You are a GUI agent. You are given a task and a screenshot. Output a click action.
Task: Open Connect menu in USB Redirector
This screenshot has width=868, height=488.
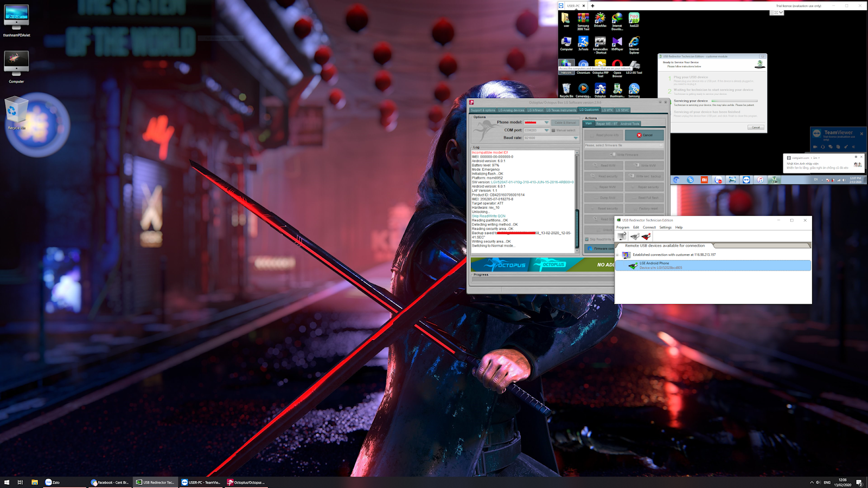pyautogui.click(x=649, y=227)
